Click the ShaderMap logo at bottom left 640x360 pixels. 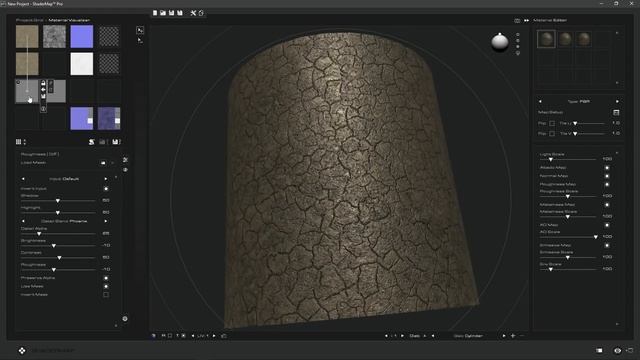tap(22, 351)
